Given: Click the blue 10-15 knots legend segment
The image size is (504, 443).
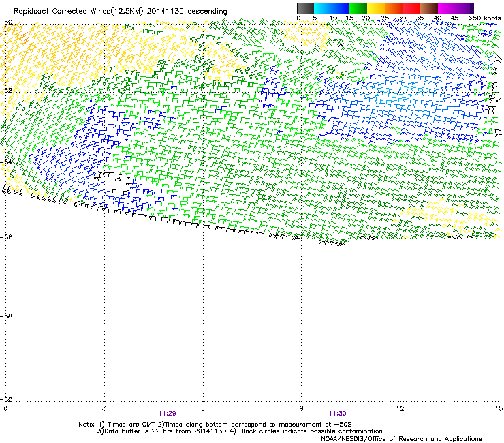Looking at the screenshot, I should 341,8.
